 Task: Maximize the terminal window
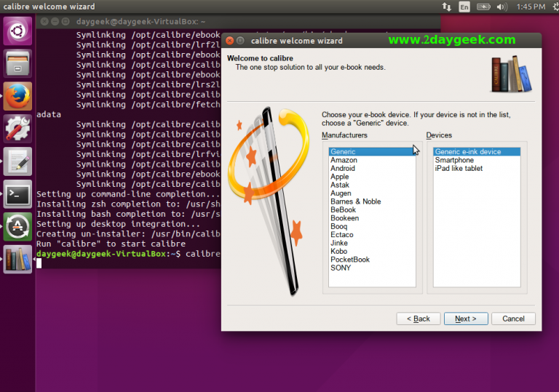coord(66,22)
